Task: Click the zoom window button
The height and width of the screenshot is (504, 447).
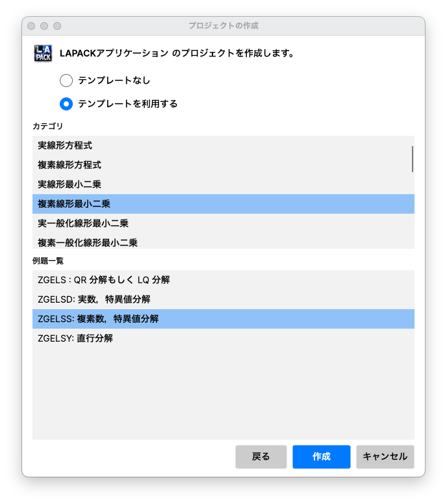Action: [x=57, y=26]
